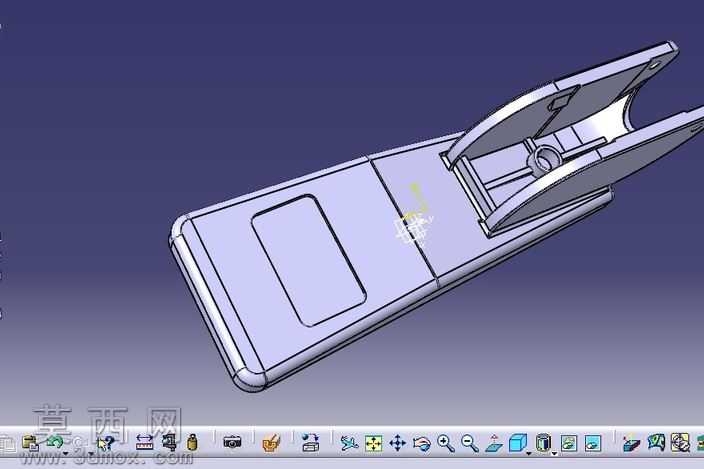
Task: Click the Isometric View cube icon
Action: (518, 443)
